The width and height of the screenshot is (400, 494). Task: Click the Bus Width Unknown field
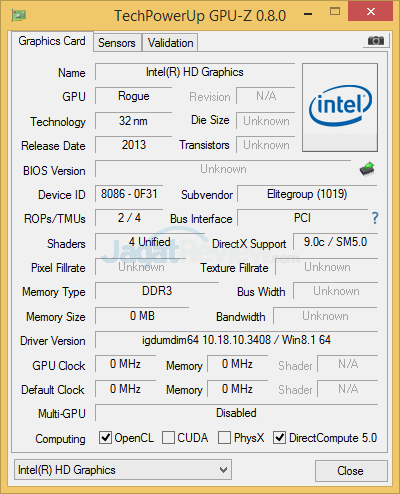(336, 291)
